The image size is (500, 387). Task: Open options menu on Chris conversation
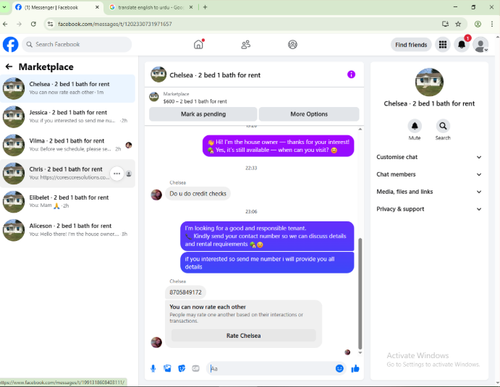tap(117, 173)
